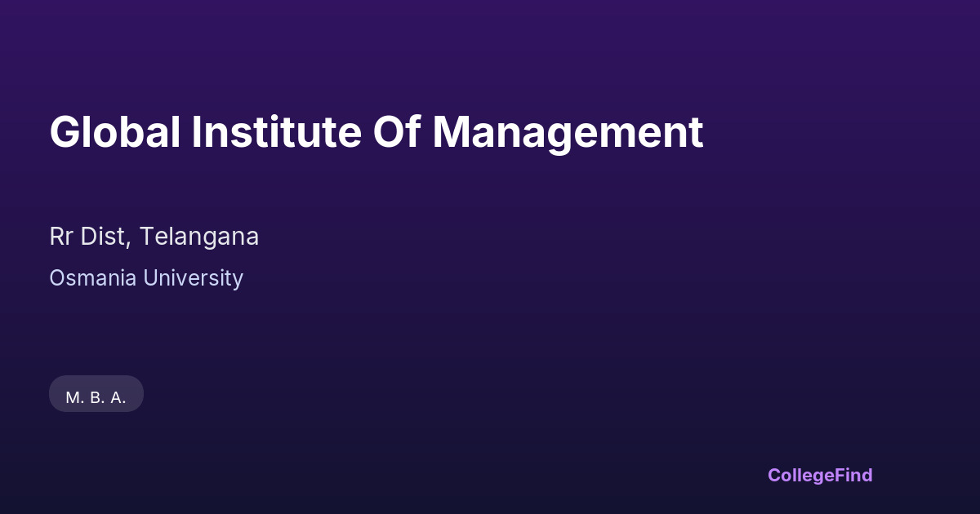
Task: Click the Rr abbreviation in the location
Action: click(x=61, y=237)
